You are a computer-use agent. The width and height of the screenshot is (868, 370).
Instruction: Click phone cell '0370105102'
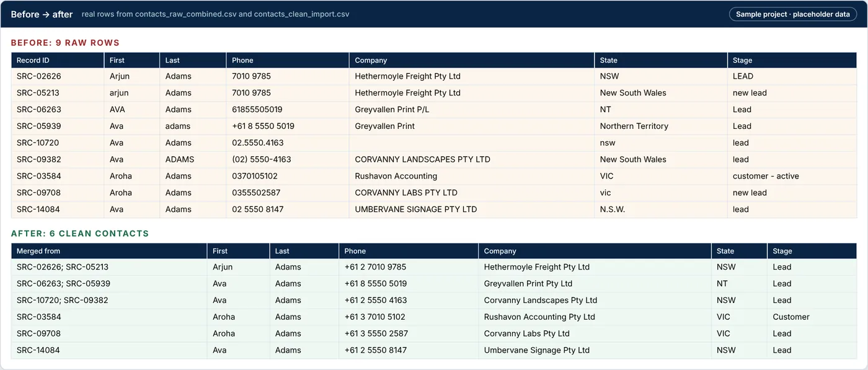pyautogui.click(x=288, y=177)
